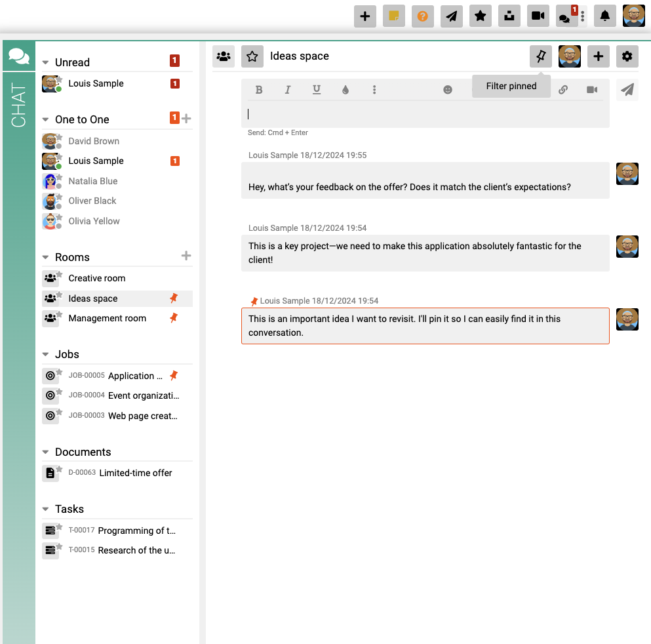Click pin marker on 19:54 pinned message

pyautogui.click(x=254, y=302)
